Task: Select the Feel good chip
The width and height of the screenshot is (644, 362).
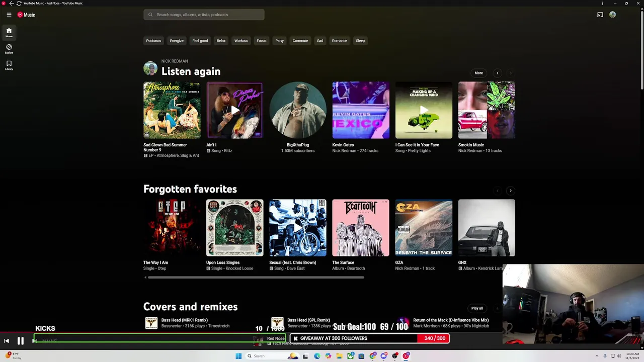Action: click(x=200, y=41)
